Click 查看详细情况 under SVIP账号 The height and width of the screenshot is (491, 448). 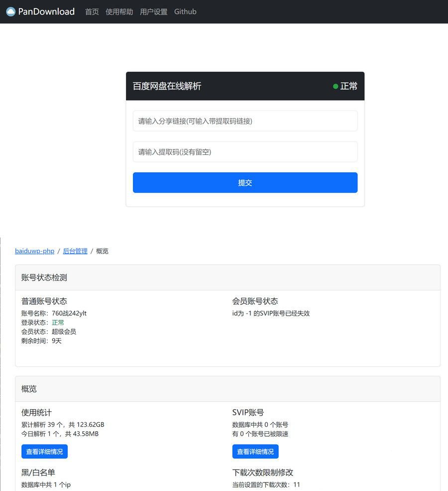tap(255, 451)
